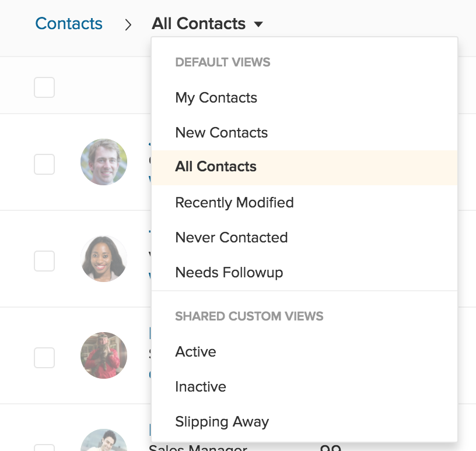Check the second contact's row checkbox
The width and height of the screenshot is (476, 451).
44,260
